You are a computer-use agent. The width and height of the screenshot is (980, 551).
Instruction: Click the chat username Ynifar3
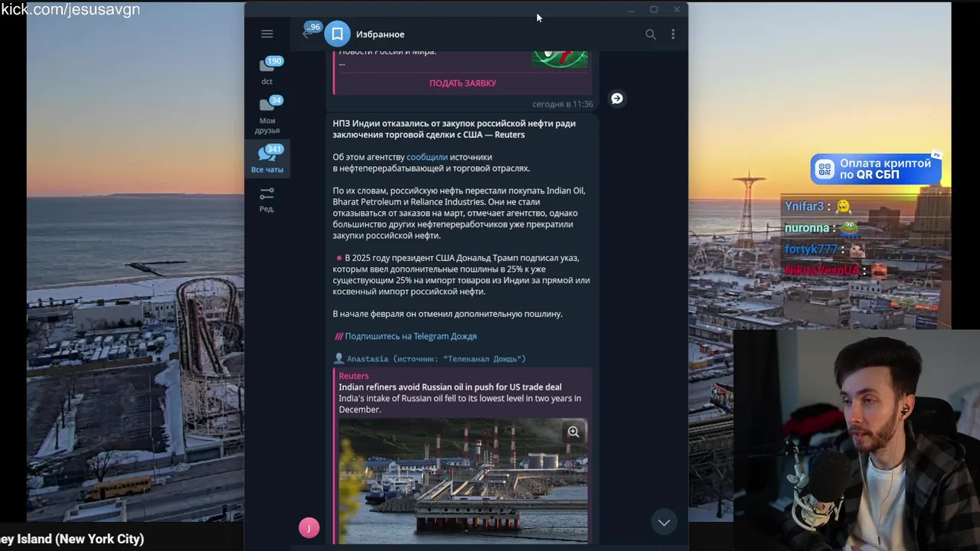pos(804,207)
